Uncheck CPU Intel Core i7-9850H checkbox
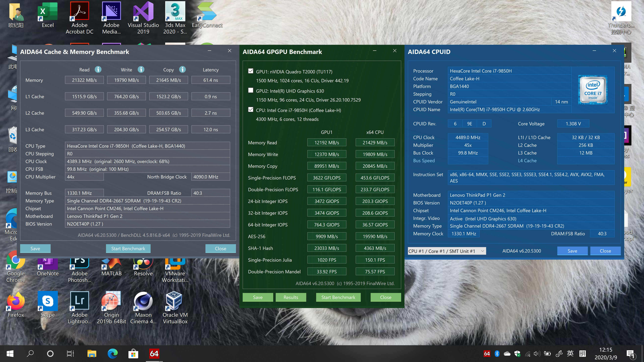 [251, 110]
